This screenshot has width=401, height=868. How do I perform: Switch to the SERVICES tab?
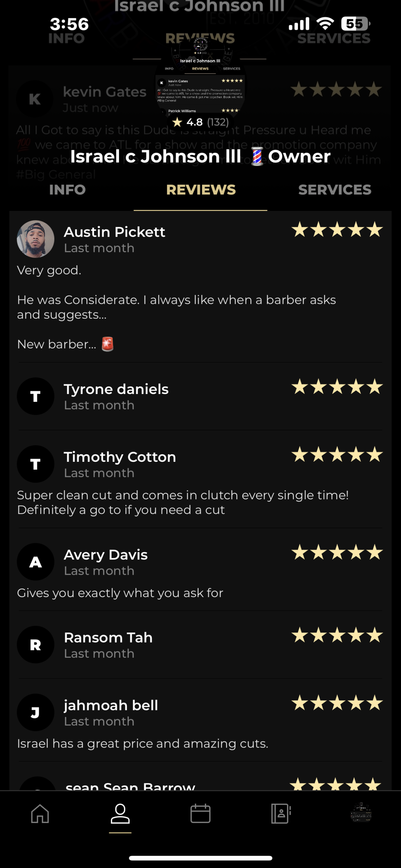(x=335, y=190)
